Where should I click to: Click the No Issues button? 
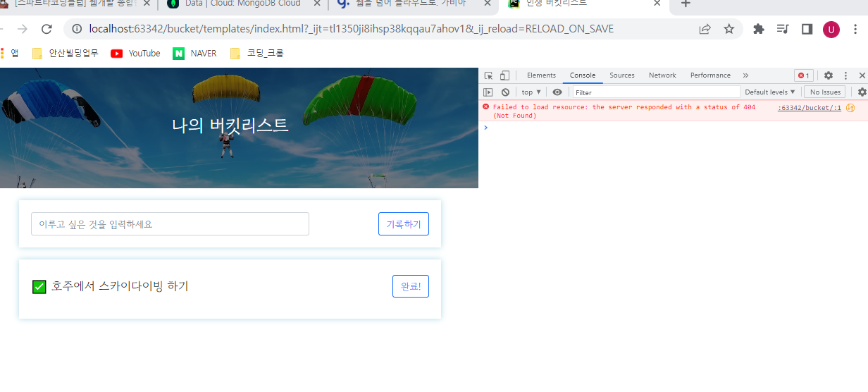click(x=824, y=92)
